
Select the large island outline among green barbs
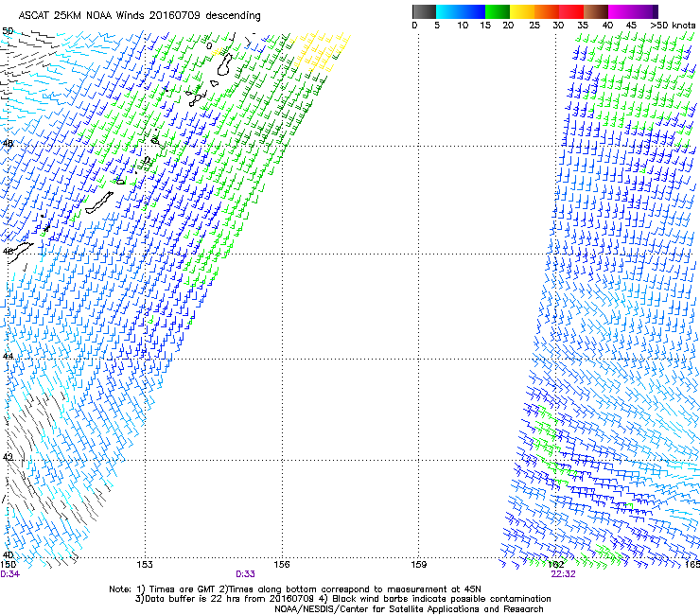pyautogui.click(x=225, y=64)
